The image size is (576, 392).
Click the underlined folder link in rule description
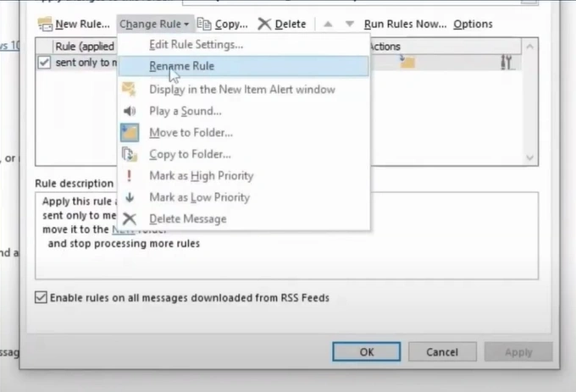(123, 229)
